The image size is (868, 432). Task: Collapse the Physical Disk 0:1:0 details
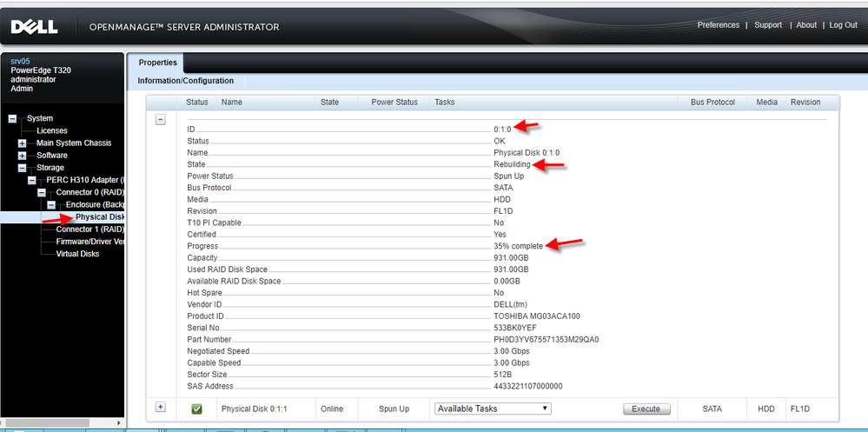tap(161, 120)
